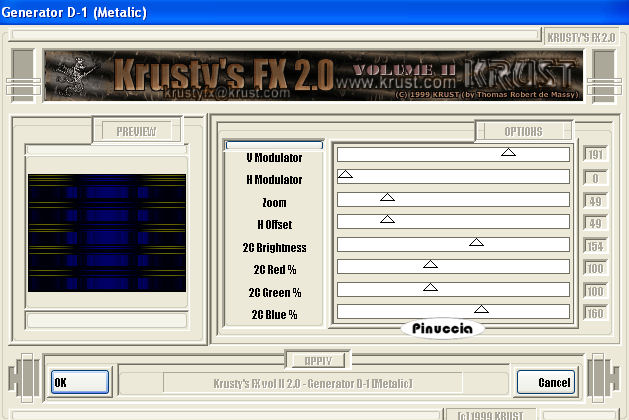Click the 2C Red % label
Viewport: 629px width, 420px height.
pyautogui.click(x=275, y=270)
